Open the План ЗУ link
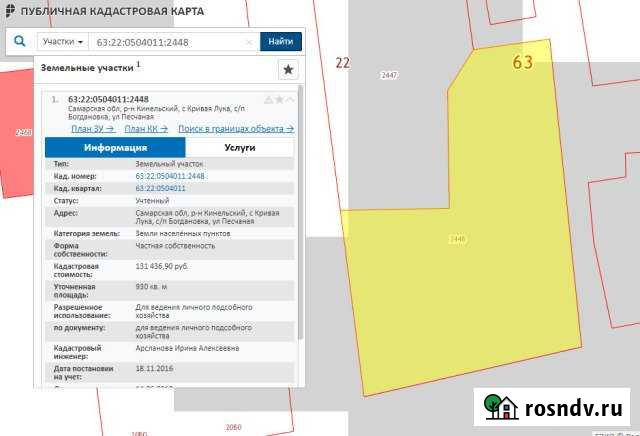The image size is (640, 436). click(92, 129)
